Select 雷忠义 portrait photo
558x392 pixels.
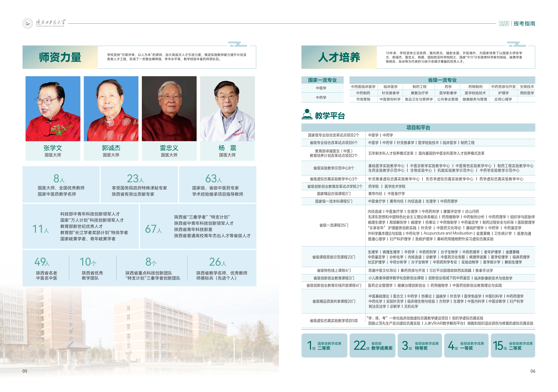pyautogui.click(x=169, y=109)
